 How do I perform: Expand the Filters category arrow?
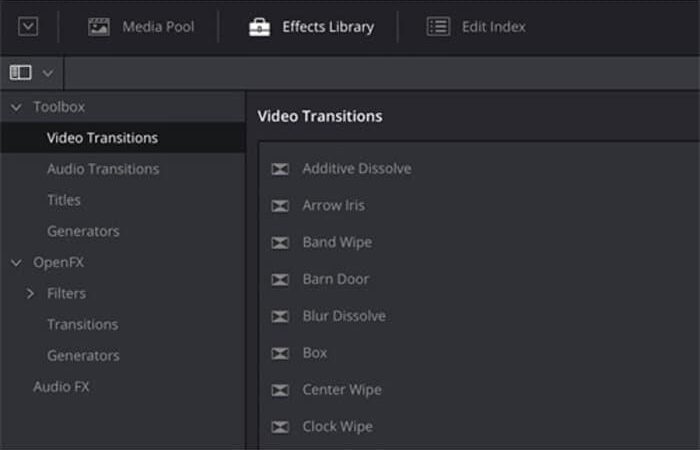point(30,294)
